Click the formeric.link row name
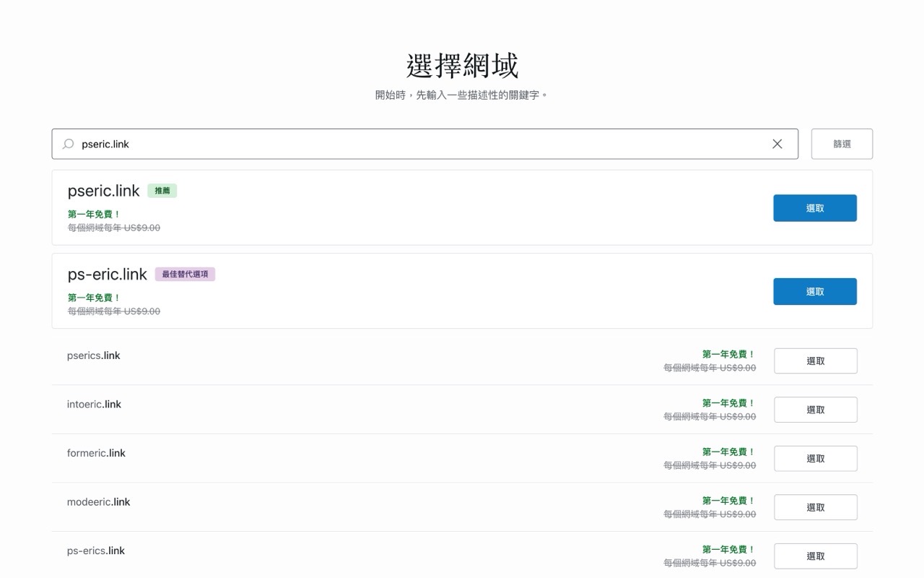 (96, 453)
